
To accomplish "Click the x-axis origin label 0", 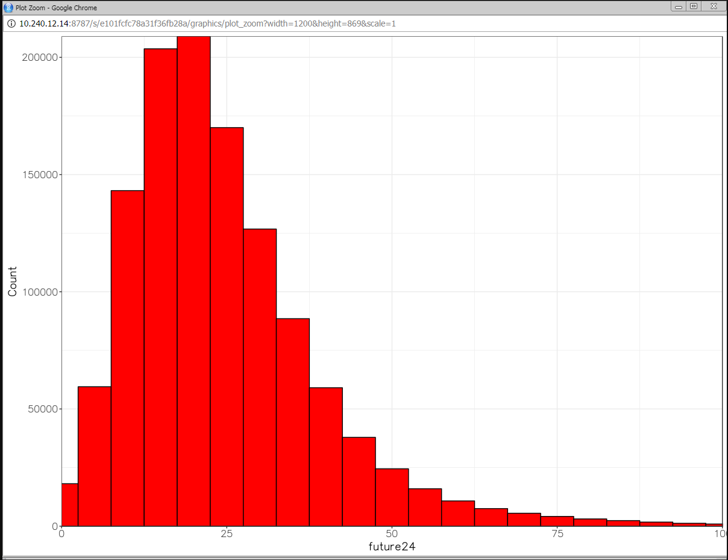I will 61,534.
